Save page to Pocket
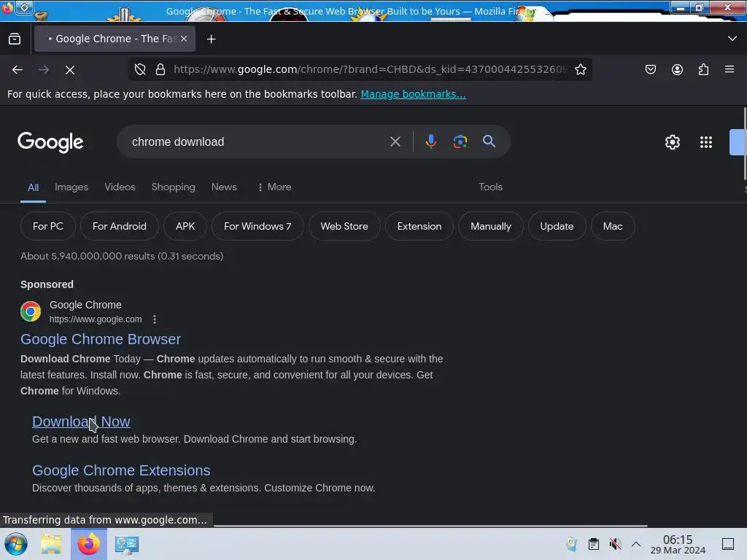Image resolution: width=747 pixels, height=560 pixels. click(x=650, y=69)
